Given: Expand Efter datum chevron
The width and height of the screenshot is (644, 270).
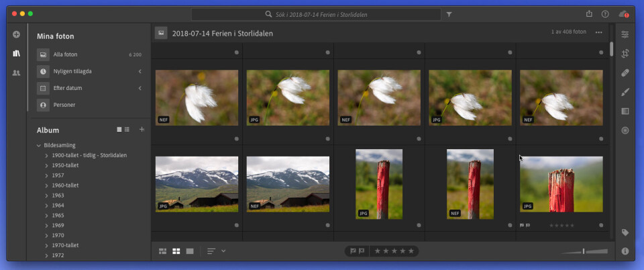Looking at the screenshot, I should [140, 89].
